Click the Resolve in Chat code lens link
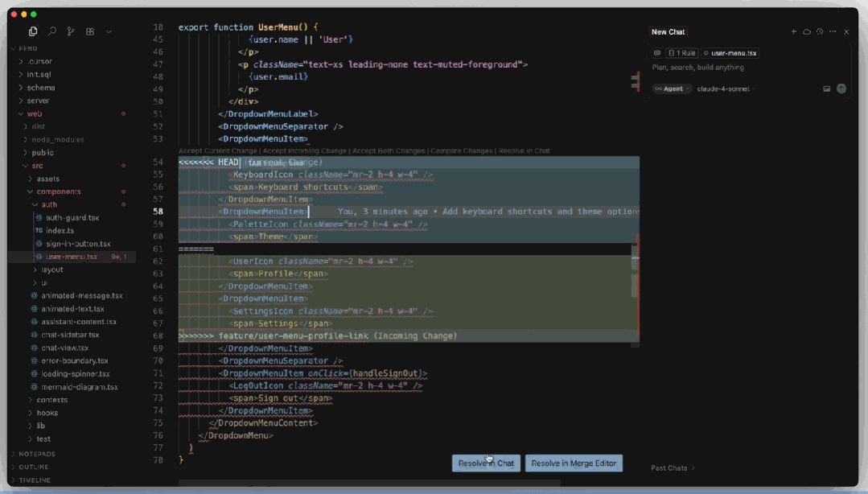The width and height of the screenshot is (868, 494). 525,150
